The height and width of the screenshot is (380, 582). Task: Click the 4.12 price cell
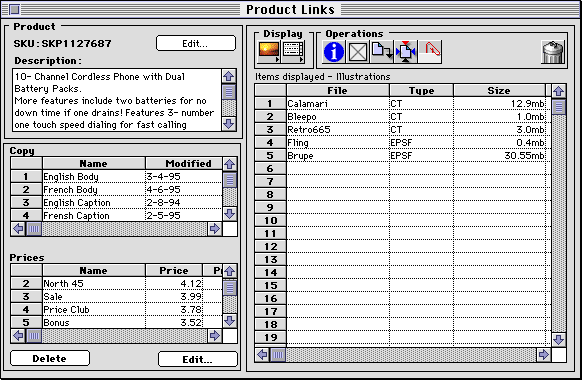tap(174, 284)
